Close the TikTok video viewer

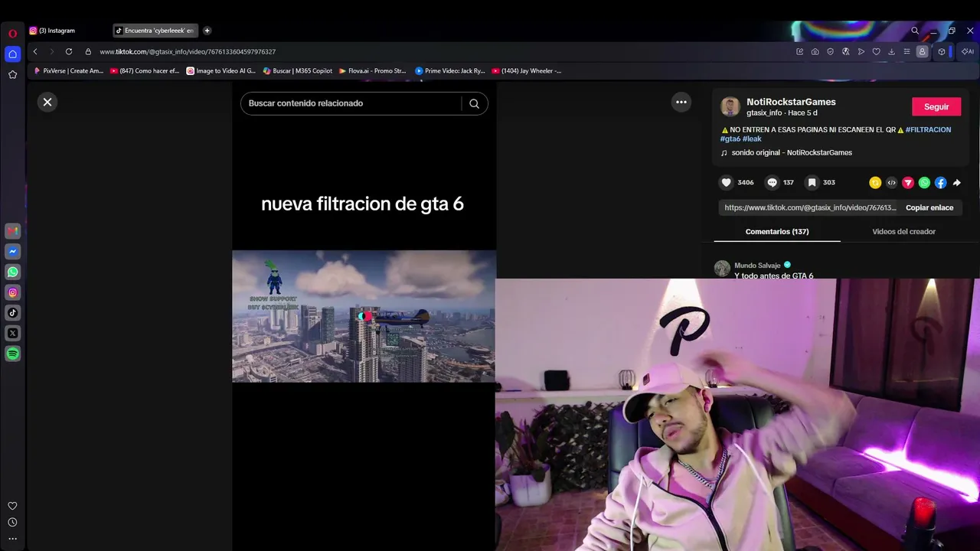[47, 102]
